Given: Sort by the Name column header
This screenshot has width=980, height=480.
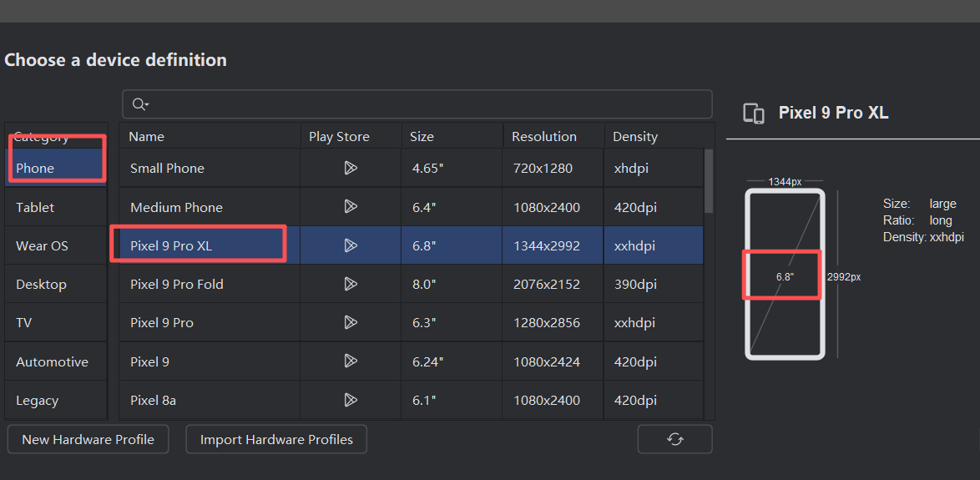Looking at the screenshot, I should tap(210, 136).
